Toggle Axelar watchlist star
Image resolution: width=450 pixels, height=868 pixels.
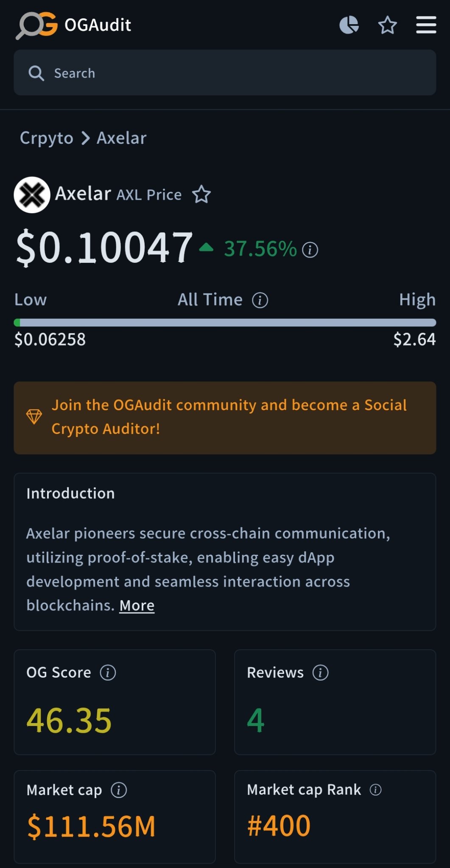click(x=201, y=195)
